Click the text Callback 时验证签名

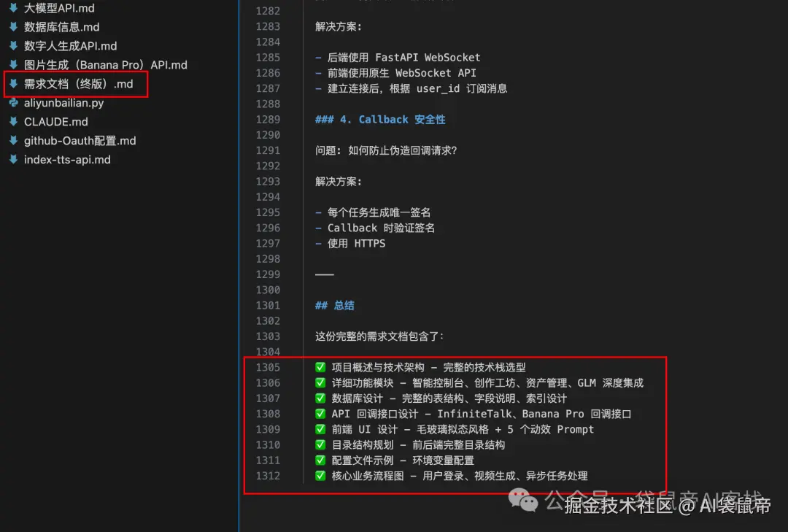point(382,228)
